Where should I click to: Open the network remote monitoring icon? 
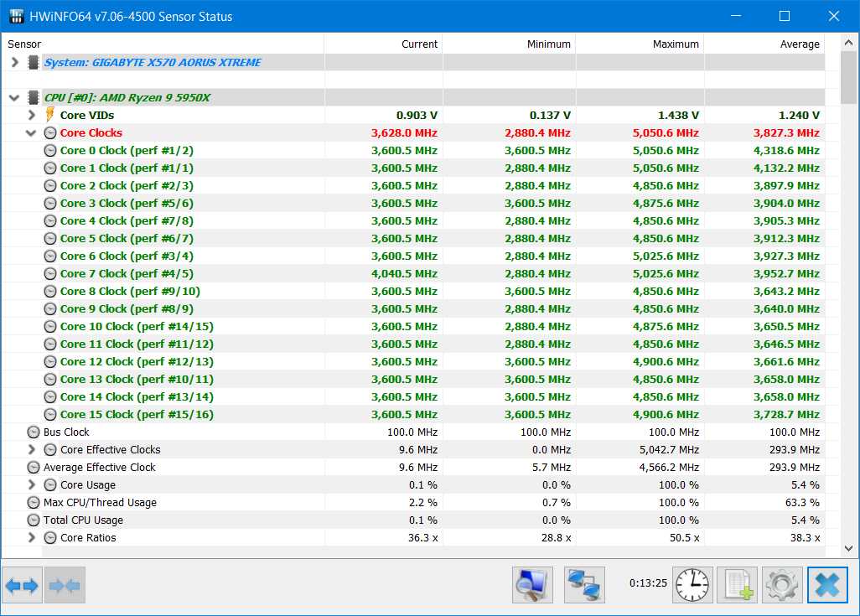pos(584,585)
